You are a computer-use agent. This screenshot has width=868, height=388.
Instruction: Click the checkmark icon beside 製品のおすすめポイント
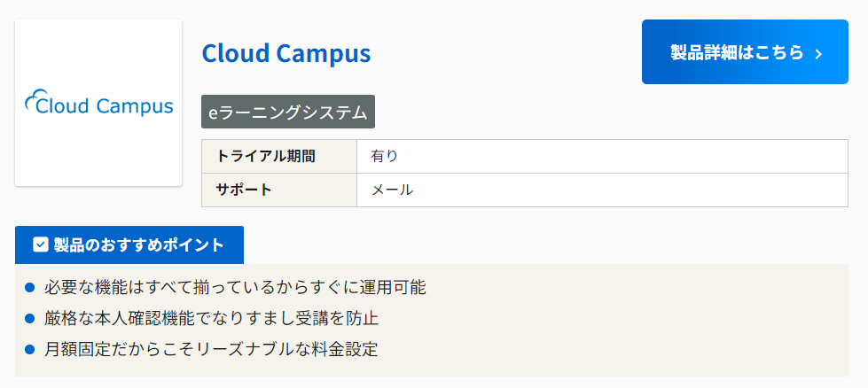click(x=40, y=244)
